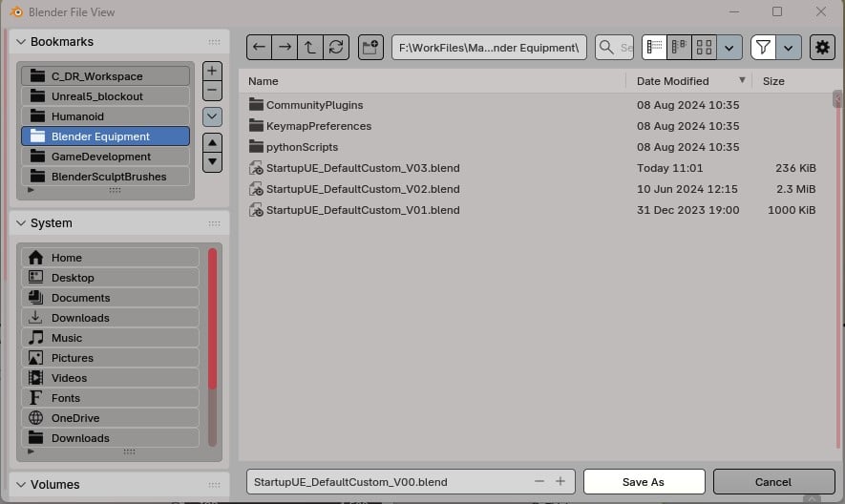
Task: Select the BlenderSculptBrushes bookmark
Action: (x=106, y=177)
